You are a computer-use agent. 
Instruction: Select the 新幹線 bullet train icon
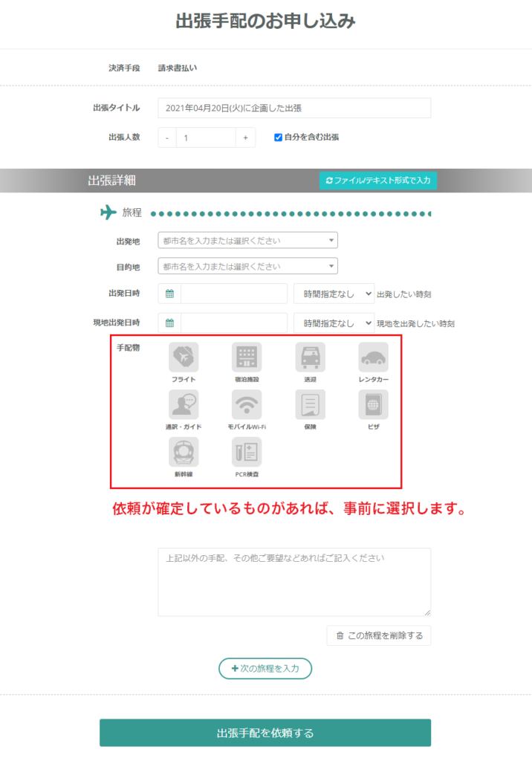pos(184,452)
